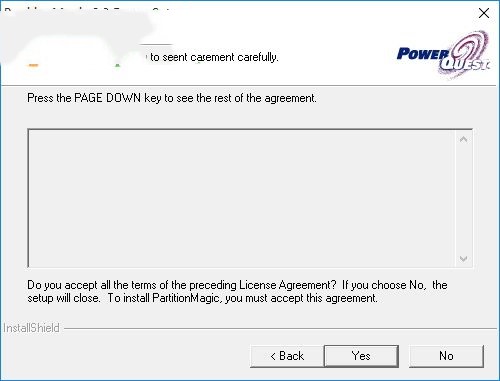
Task: Click the scroll up arrow in license box
Action: point(463,139)
